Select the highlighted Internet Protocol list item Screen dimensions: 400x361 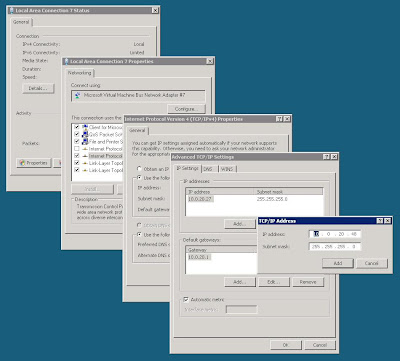click(x=106, y=156)
